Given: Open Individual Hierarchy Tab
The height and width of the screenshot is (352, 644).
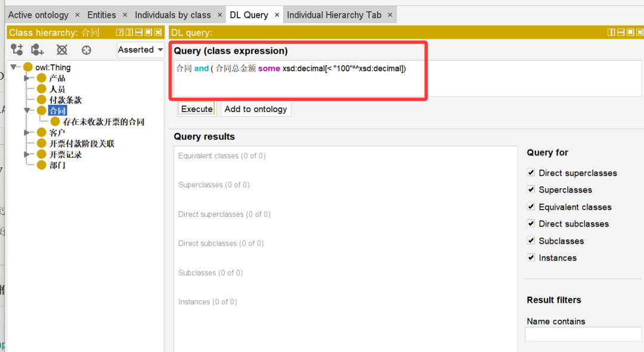Looking at the screenshot, I should click(x=334, y=15).
